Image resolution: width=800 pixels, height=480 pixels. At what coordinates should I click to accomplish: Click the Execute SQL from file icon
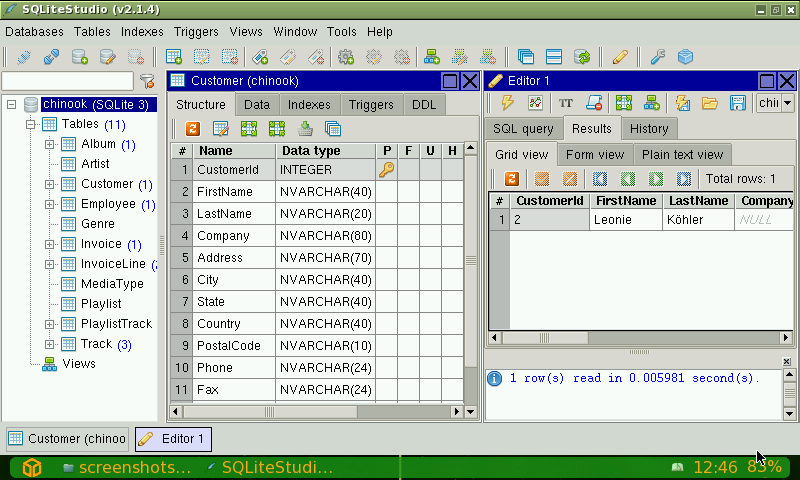tap(683, 103)
